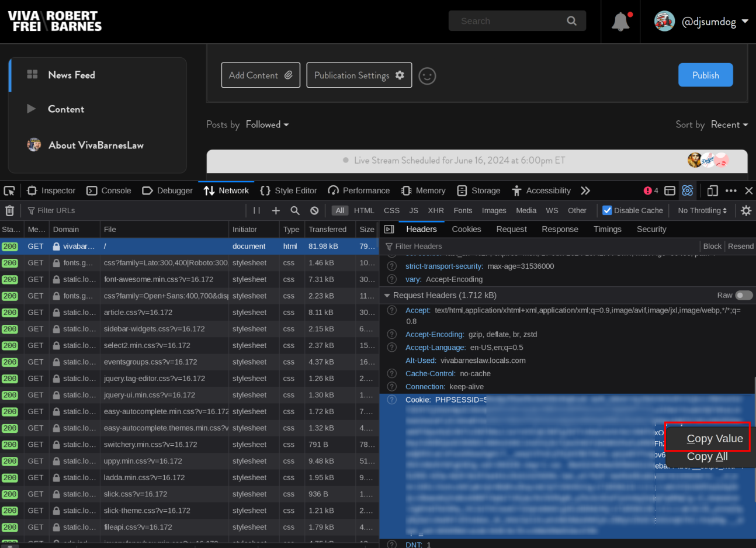Click the React devtools atom icon
The image size is (756, 548).
click(x=688, y=190)
